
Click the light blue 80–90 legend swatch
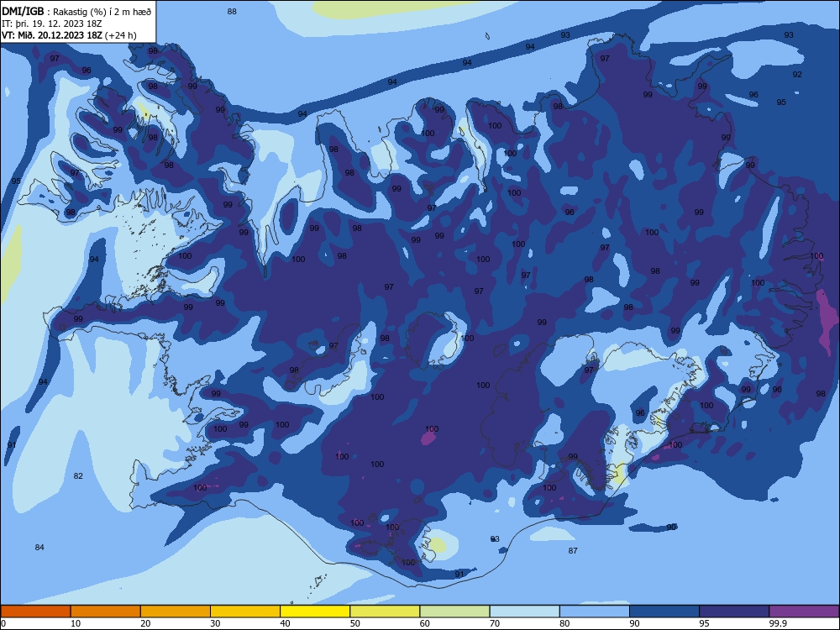coord(595,612)
